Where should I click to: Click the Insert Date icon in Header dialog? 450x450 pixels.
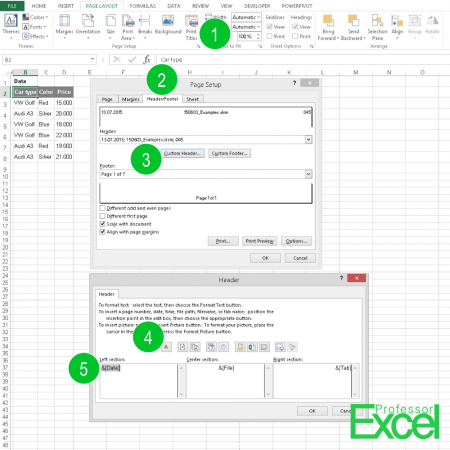[211, 347]
